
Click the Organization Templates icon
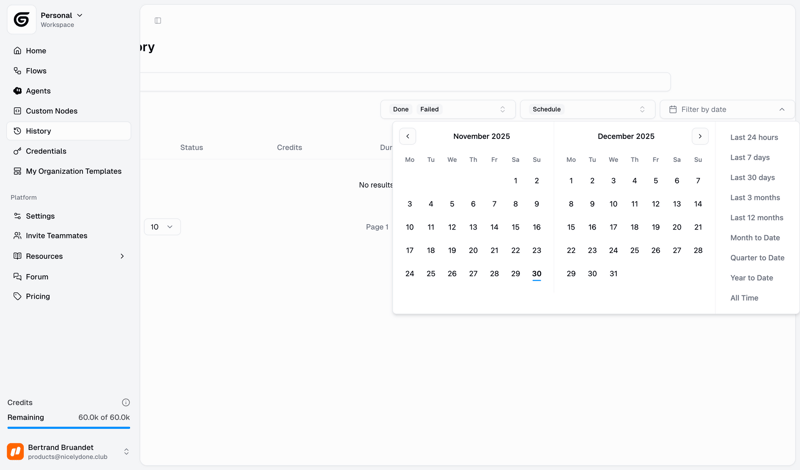pyautogui.click(x=17, y=171)
